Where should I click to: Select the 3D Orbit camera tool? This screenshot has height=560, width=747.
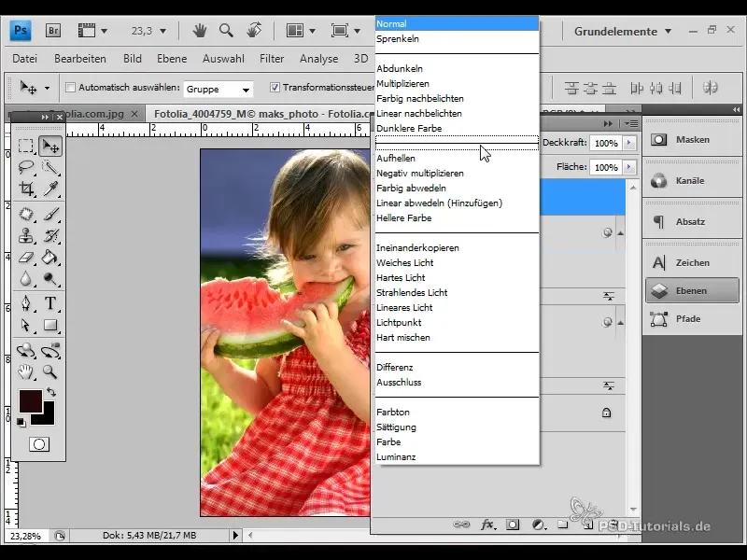point(50,351)
